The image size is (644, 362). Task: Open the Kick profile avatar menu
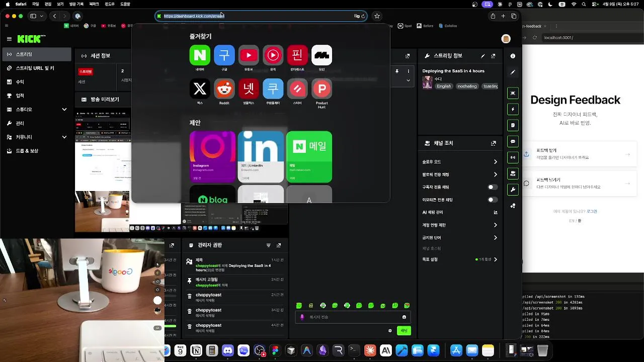[x=506, y=39]
